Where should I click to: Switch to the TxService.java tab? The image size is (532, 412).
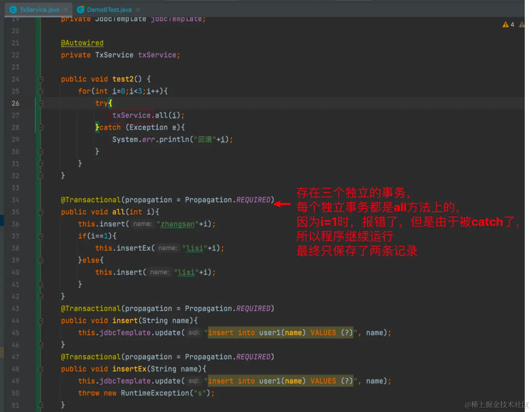point(39,10)
